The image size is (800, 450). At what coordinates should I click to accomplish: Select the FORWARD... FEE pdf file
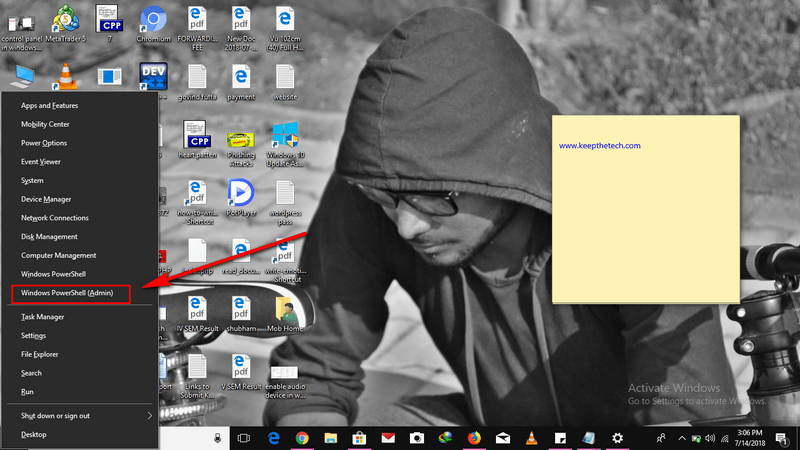click(x=197, y=28)
